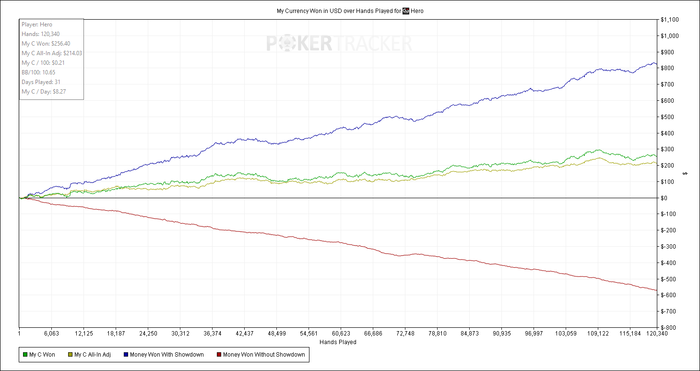
Task: Select 'Money Won Without Showdown' legend label
Action: [x=264, y=355]
